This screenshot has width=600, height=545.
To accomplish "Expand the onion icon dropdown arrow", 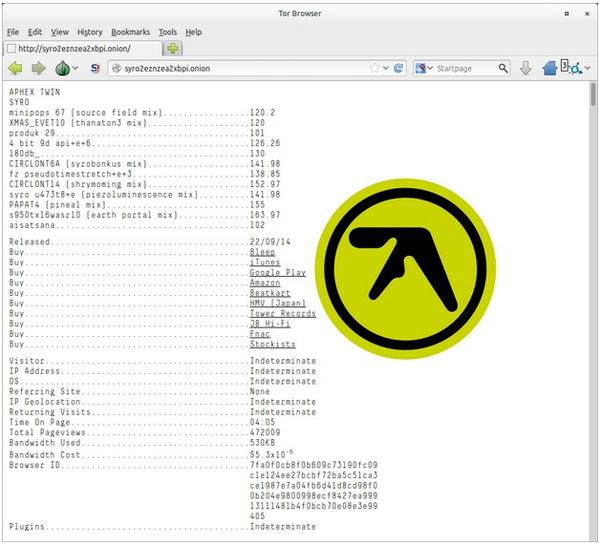I will (x=75, y=68).
